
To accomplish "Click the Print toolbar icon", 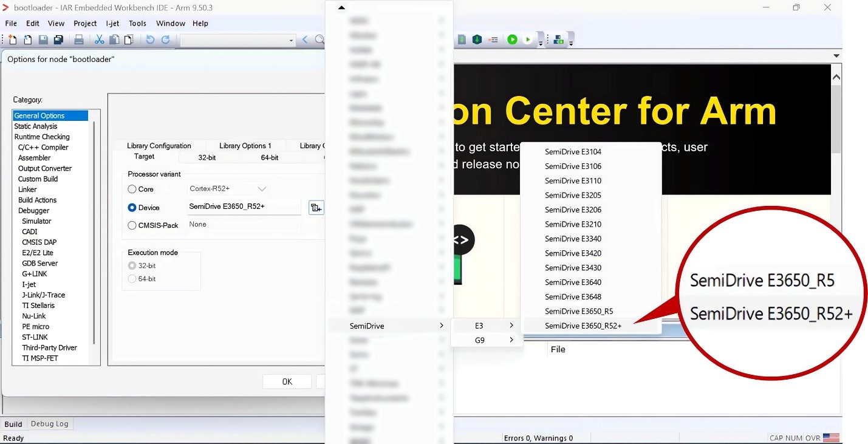I will click(x=79, y=40).
